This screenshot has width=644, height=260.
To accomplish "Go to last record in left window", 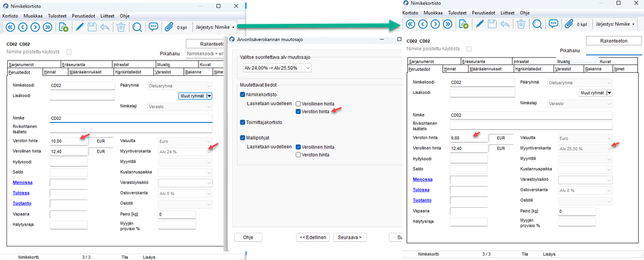I will click(48, 28).
